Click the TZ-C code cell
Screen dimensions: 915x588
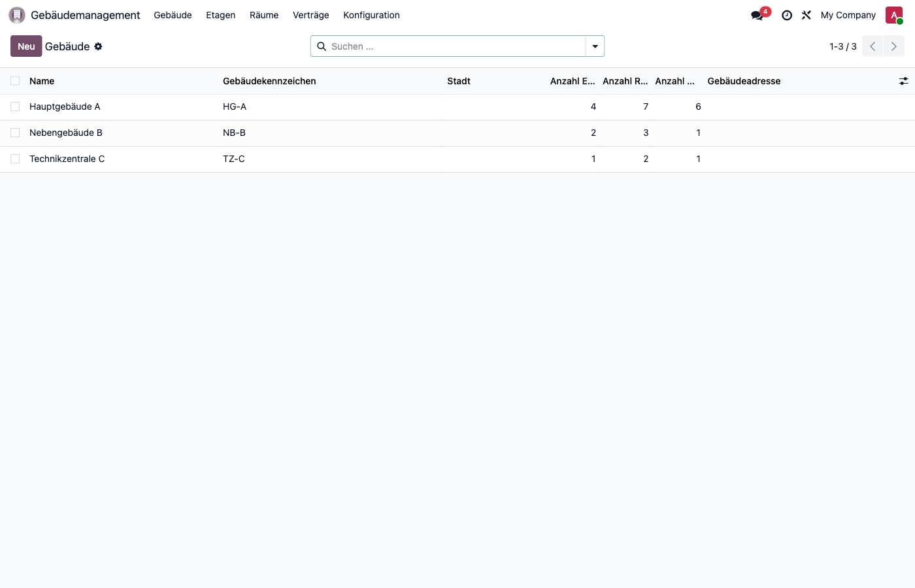click(x=234, y=159)
